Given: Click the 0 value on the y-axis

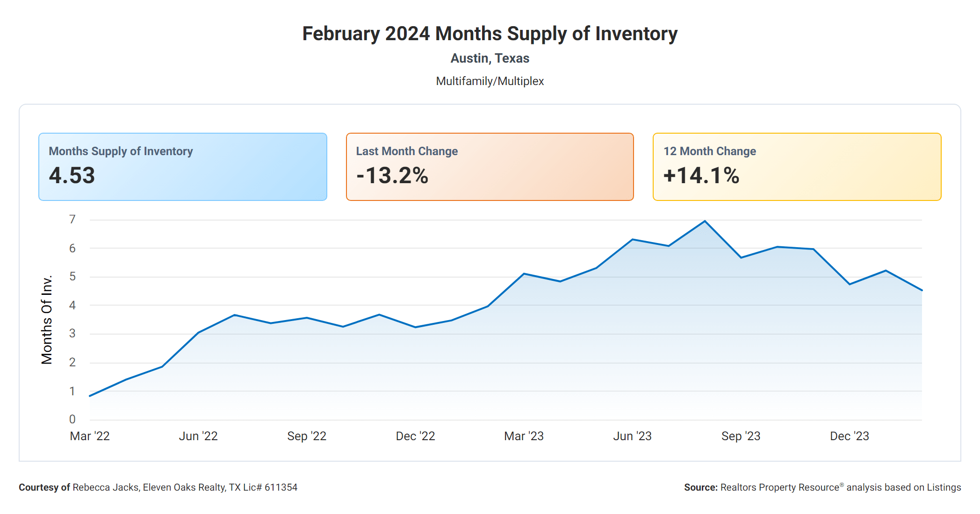Looking at the screenshot, I should (72, 419).
